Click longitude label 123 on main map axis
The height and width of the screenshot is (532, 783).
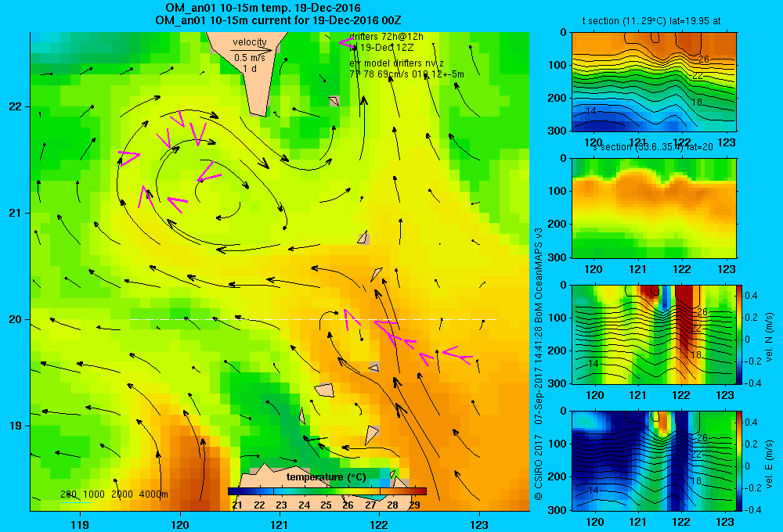[x=479, y=524]
